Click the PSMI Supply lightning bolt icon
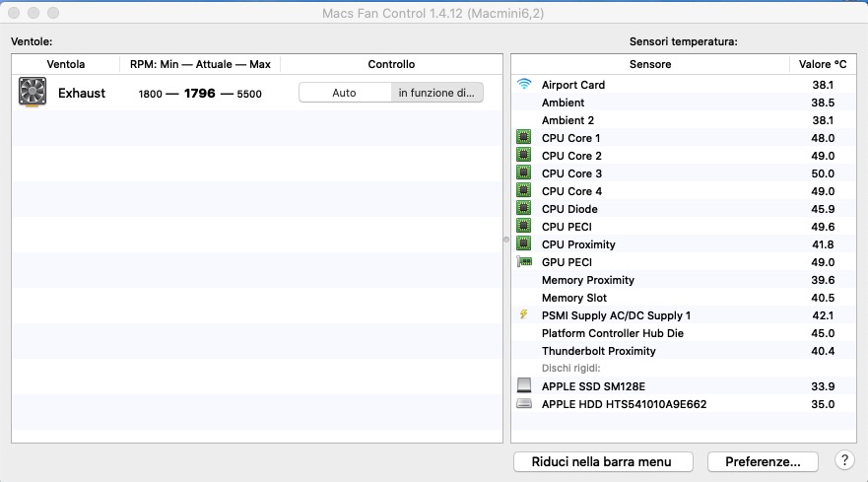 click(x=524, y=314)
